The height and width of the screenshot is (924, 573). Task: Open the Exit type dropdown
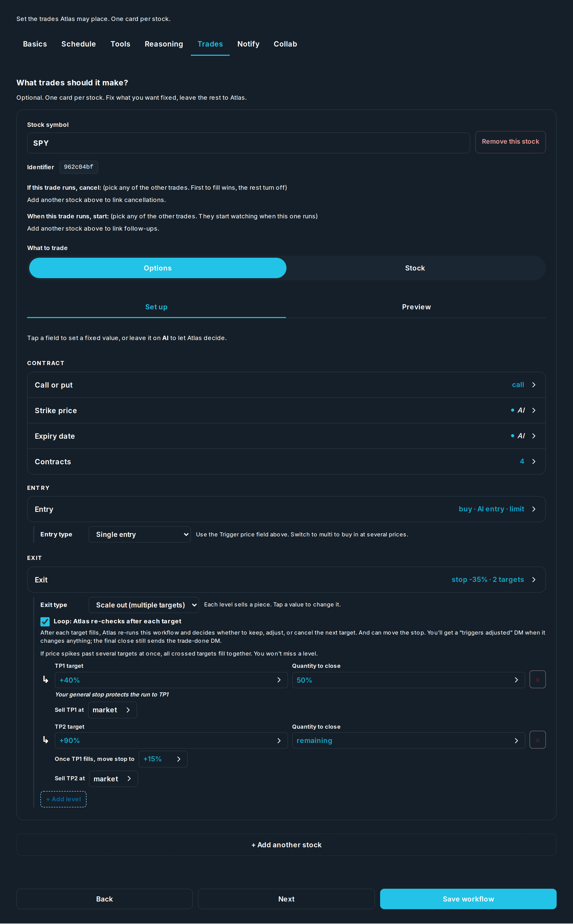pos(144,605)
